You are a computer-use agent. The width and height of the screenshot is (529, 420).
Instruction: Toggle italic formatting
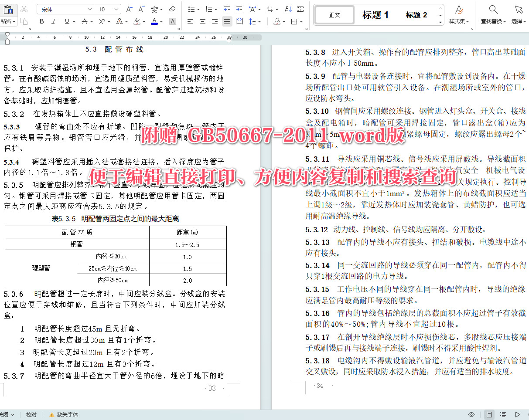pos(53,21)
